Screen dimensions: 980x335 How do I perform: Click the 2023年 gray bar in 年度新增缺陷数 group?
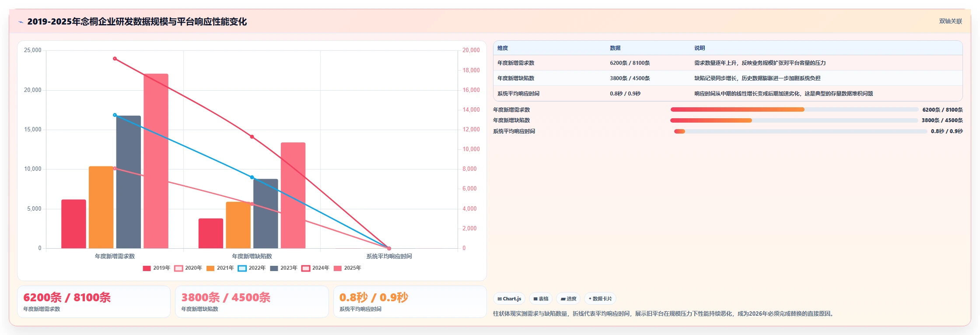(x=266, y=214)
